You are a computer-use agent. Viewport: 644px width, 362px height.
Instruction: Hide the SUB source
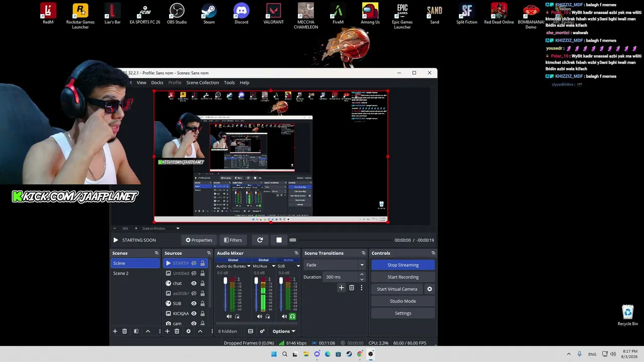point(194,304)
